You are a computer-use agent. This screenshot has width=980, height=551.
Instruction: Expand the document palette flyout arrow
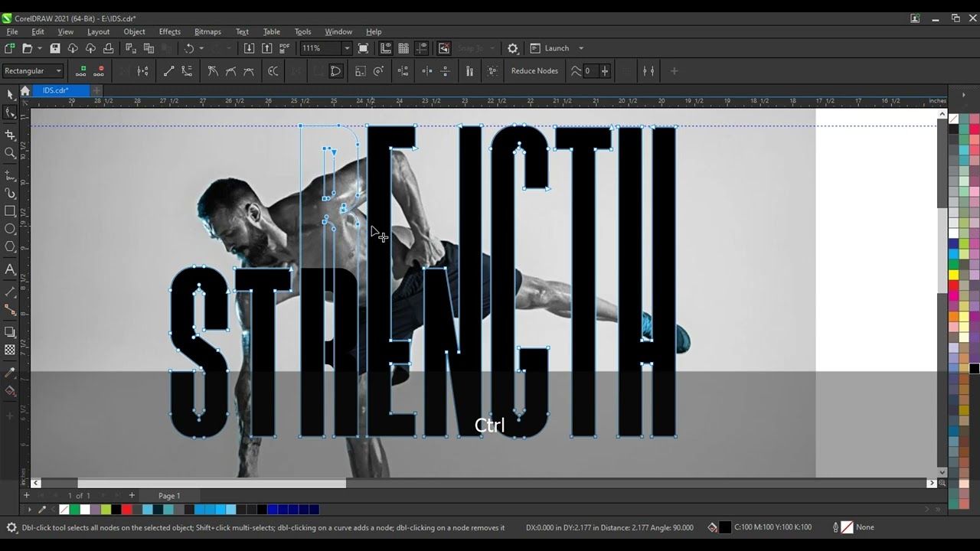(29, 510)
